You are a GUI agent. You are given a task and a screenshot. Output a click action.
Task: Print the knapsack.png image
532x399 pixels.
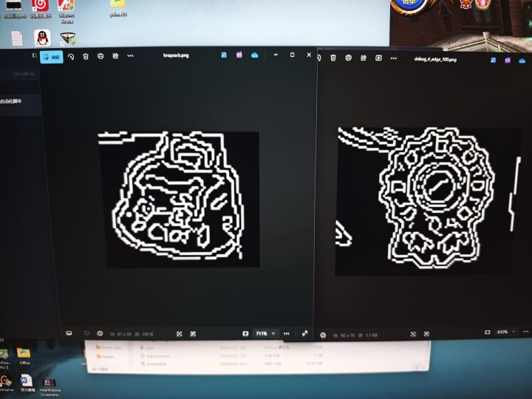(100, 56)
